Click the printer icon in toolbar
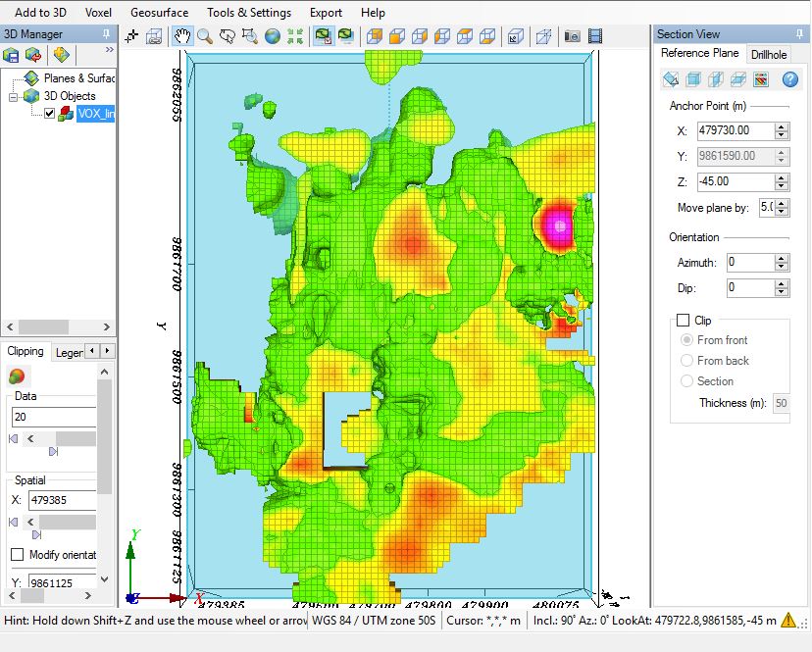 pyautogui.click(x=155, y=36)
